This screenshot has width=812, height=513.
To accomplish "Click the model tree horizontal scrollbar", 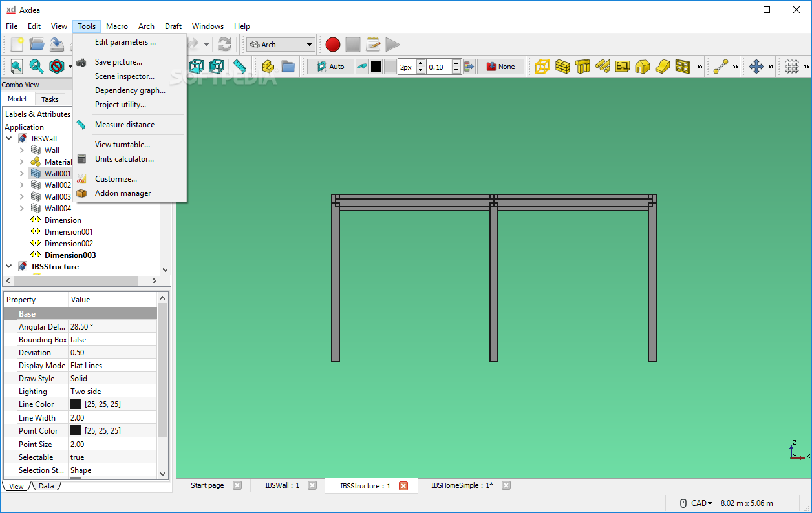I will pyautogui.click(x=76, y=281).
